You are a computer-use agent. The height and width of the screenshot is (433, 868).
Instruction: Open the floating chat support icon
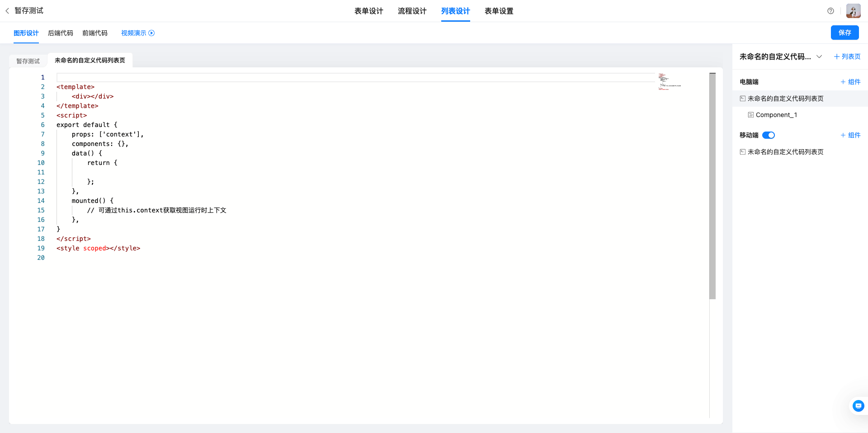(858, 406)
